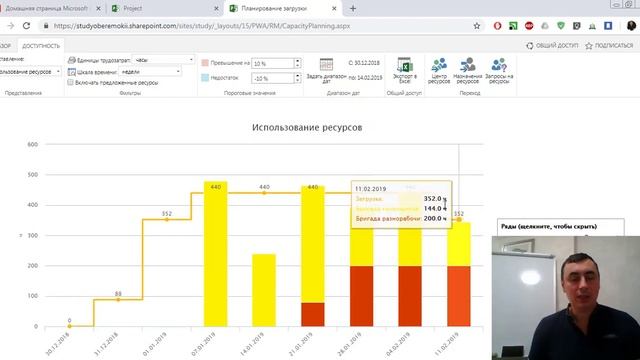Export the chart via Экспорт в Excel

click(x=404, y=71)
